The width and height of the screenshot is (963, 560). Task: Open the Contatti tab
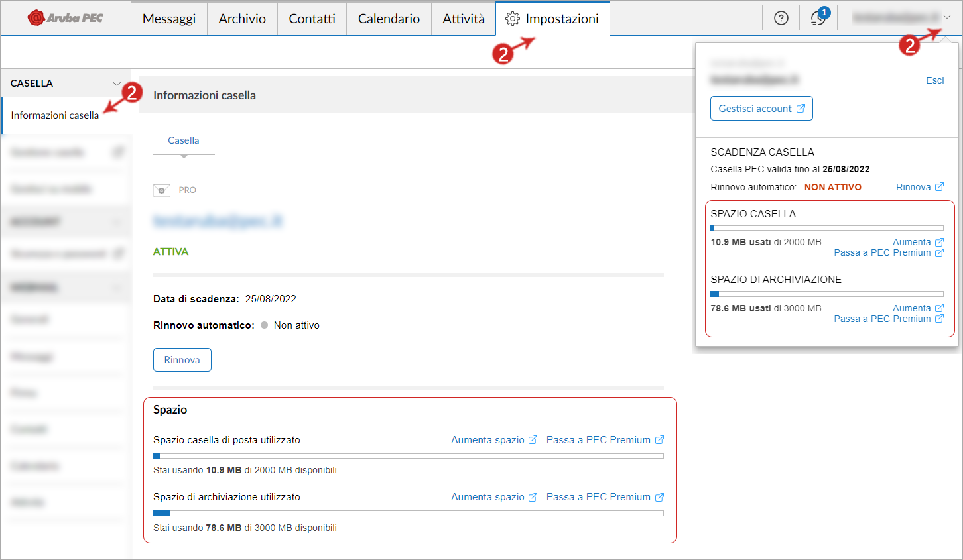coord(312,19)
